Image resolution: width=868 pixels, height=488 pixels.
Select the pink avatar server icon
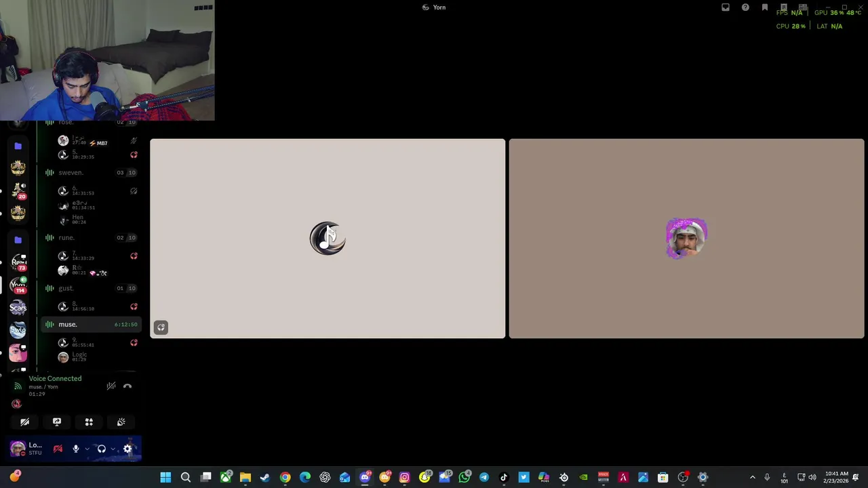18,353
